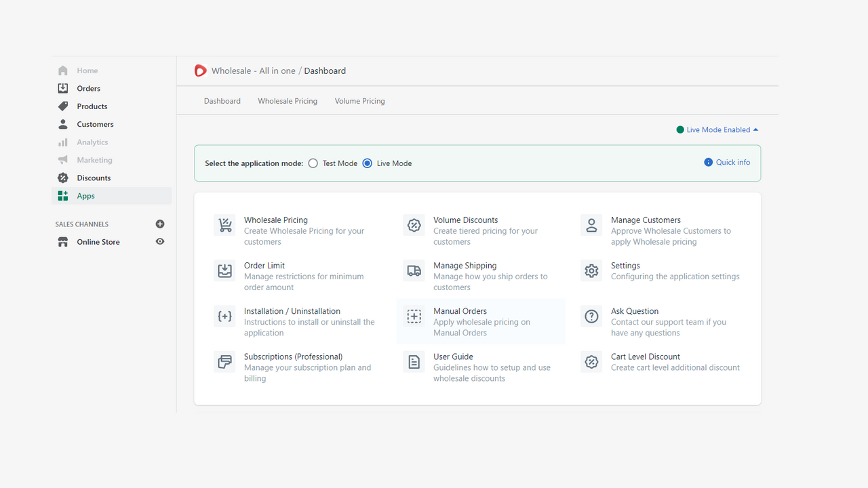Open the Settings gear icon
This screenshot has height=488, width=868.
coord(591,270)
